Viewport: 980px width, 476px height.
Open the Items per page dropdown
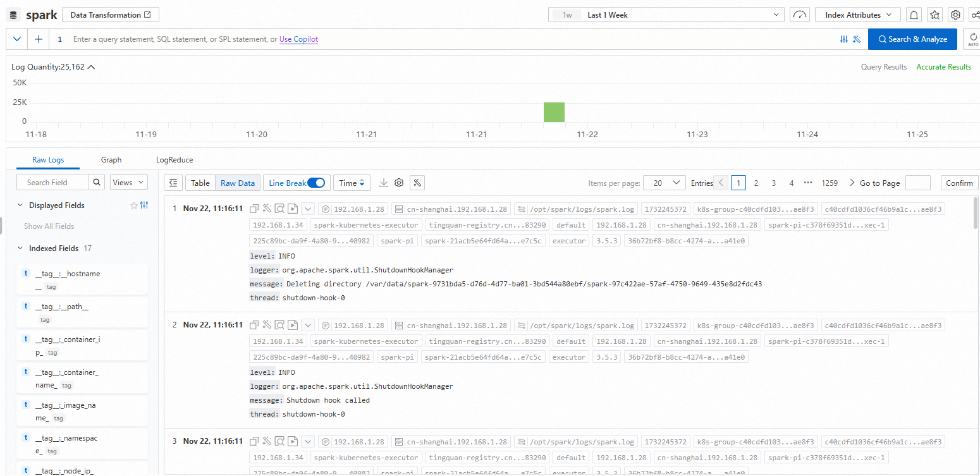pos(664,183)
